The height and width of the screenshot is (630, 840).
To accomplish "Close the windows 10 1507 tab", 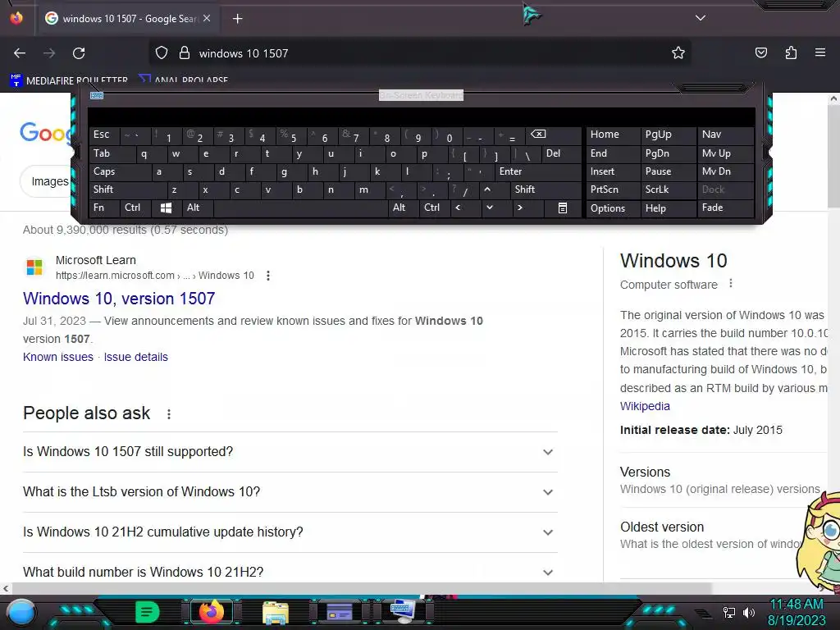I will [x=207, y=18].
